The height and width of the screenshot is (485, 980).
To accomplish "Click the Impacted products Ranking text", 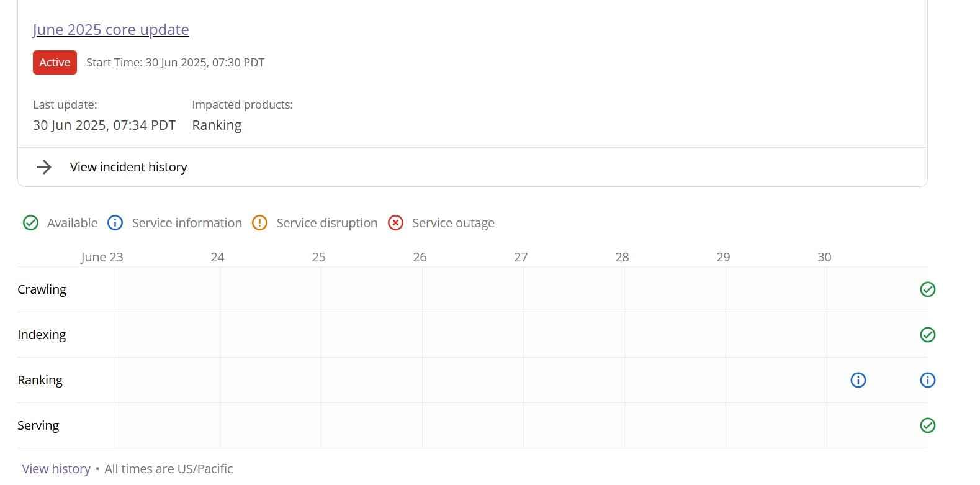I will (x=216, y=125).
